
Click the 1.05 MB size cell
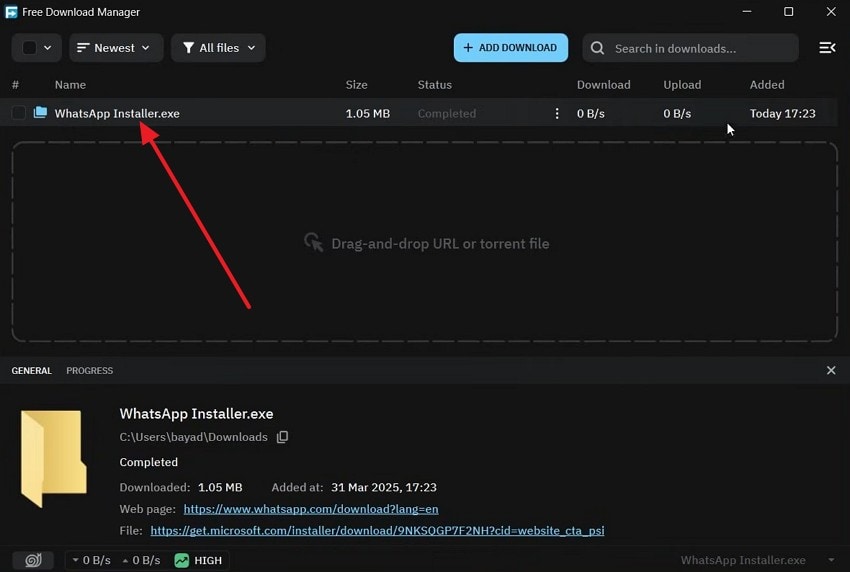point(368,113)
